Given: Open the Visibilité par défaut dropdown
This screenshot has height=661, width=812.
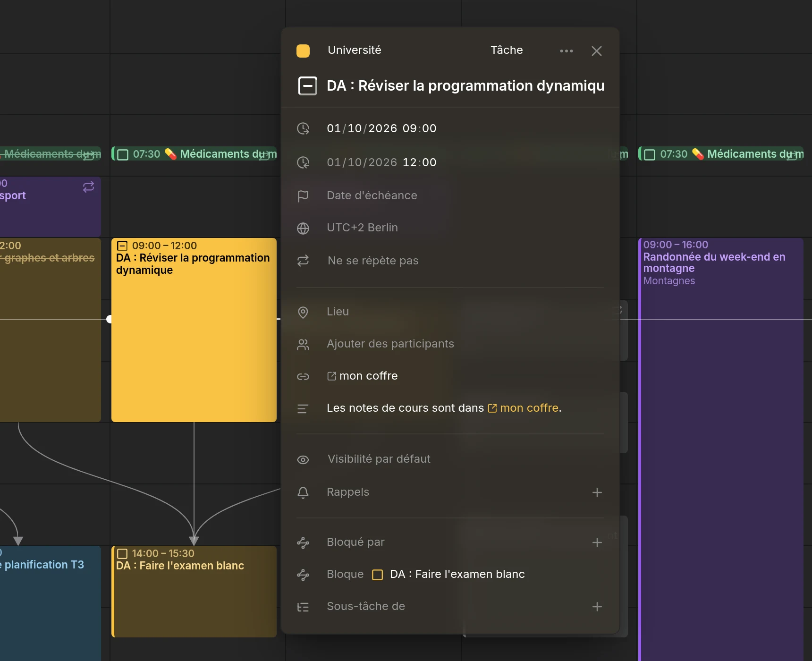Looking at the screenshot, I should tap(379, 459).
